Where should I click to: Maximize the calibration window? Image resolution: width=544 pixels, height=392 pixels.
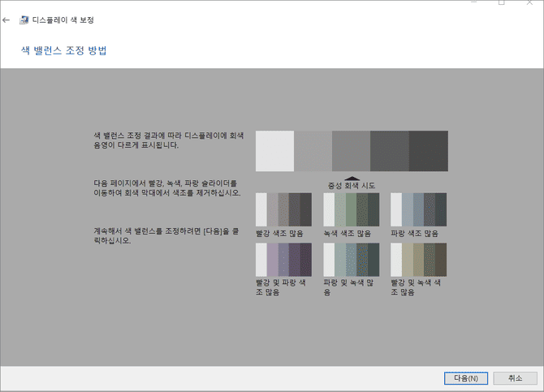click(501, 2)
